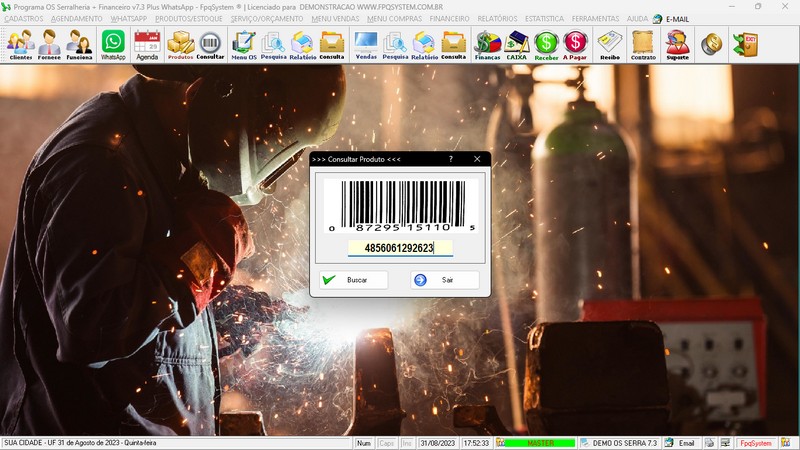800x450 pixels.
Task: Open the Recibo toolbar icon
Action: tap(609, 44)
